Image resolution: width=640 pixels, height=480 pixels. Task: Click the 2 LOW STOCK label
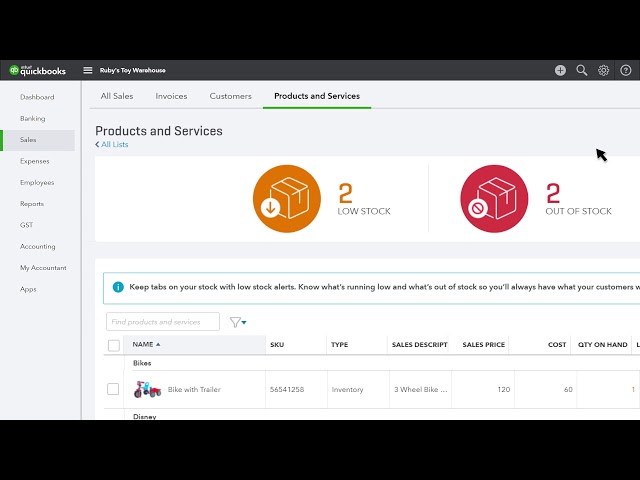364,199
